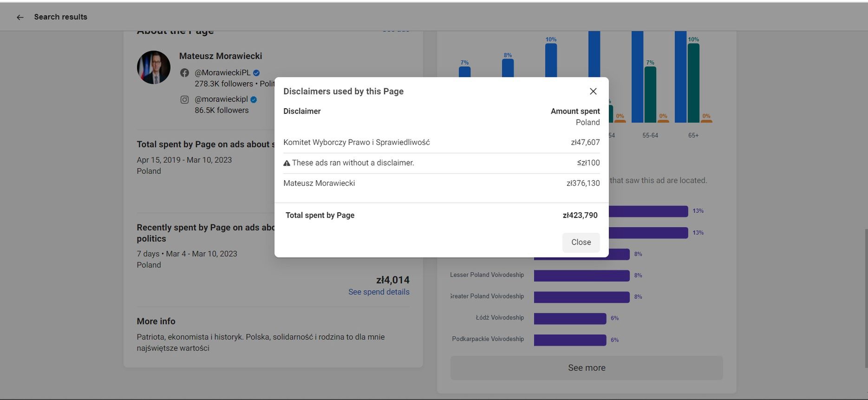Viewport: 868px width, 400px height.
Task: Open Mateusz Morawiecki profile photo
Action: tap(154, 67)
